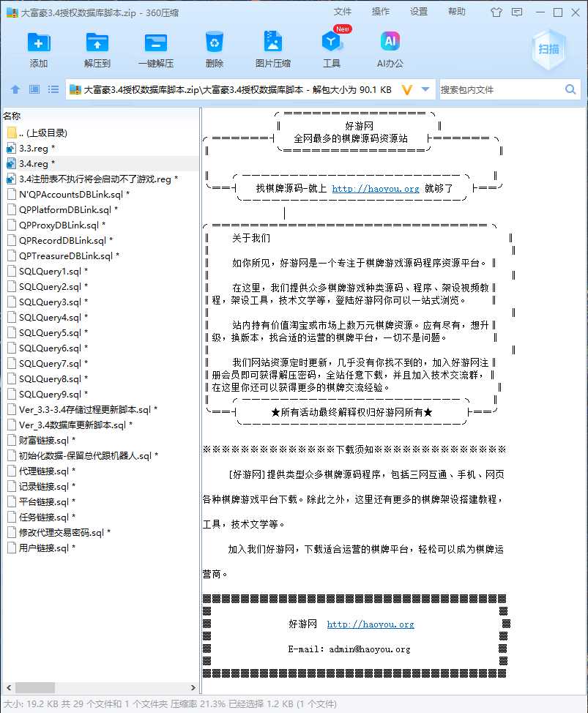Go up one directory with arrow icon
Image resolution: width=588 pixels, height=713 pixels.
pyautogui.click(x=15, y=89)
